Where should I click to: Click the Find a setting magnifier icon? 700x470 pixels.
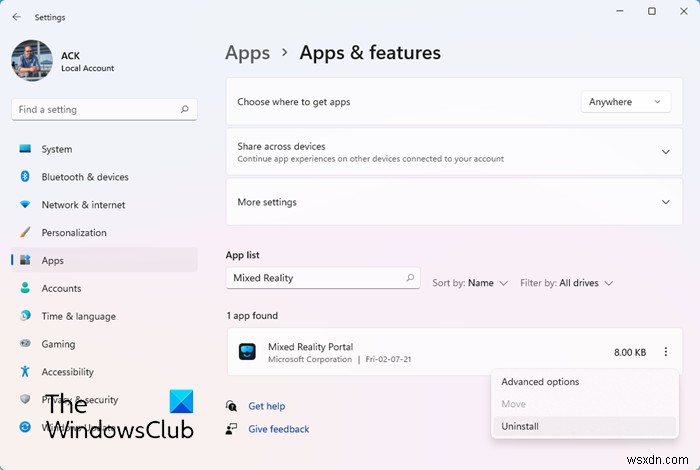pos(184,109)
